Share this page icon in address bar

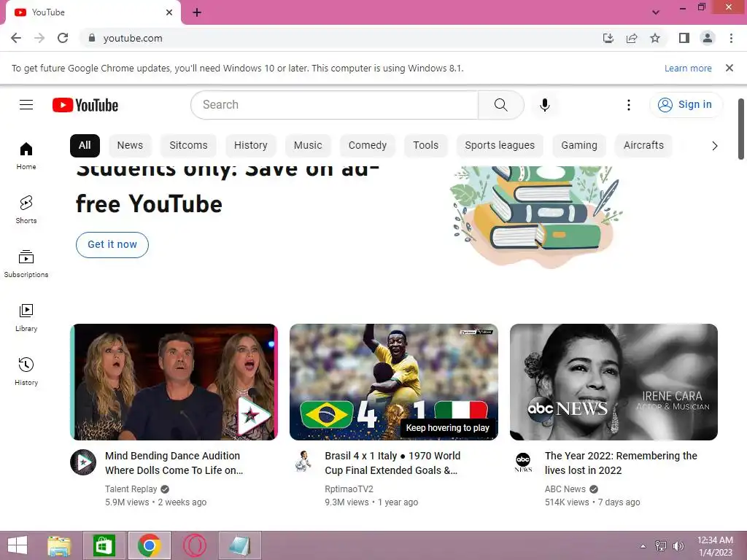point(632,38)
